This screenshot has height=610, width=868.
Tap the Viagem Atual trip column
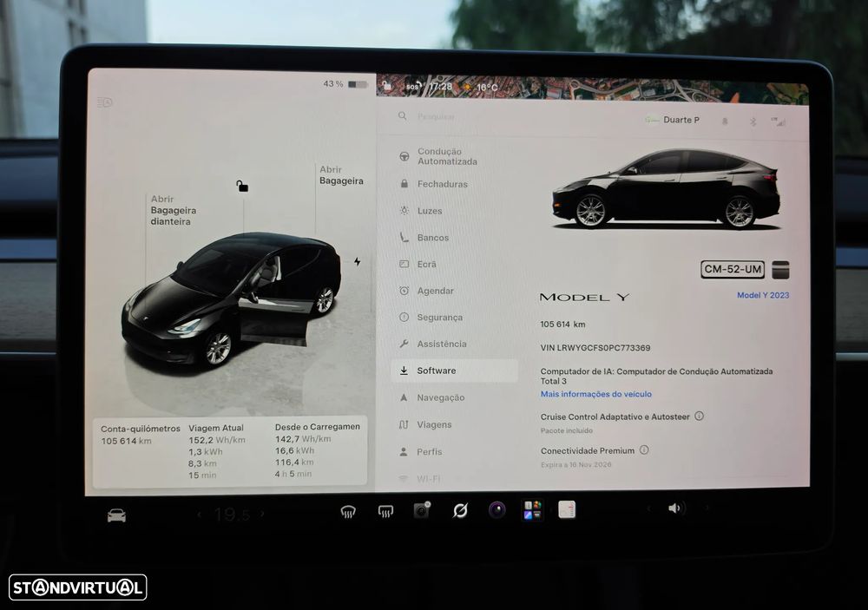point(216,451)
